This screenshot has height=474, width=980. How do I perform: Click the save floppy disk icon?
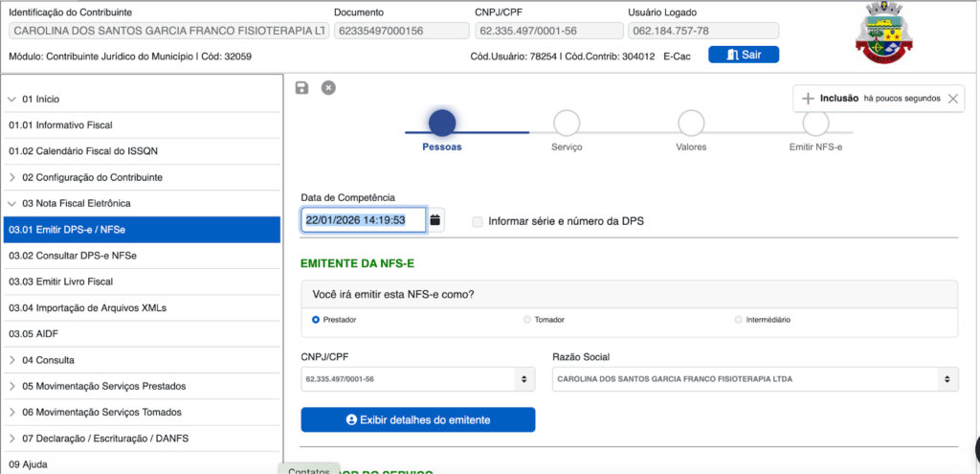point(302,88)
